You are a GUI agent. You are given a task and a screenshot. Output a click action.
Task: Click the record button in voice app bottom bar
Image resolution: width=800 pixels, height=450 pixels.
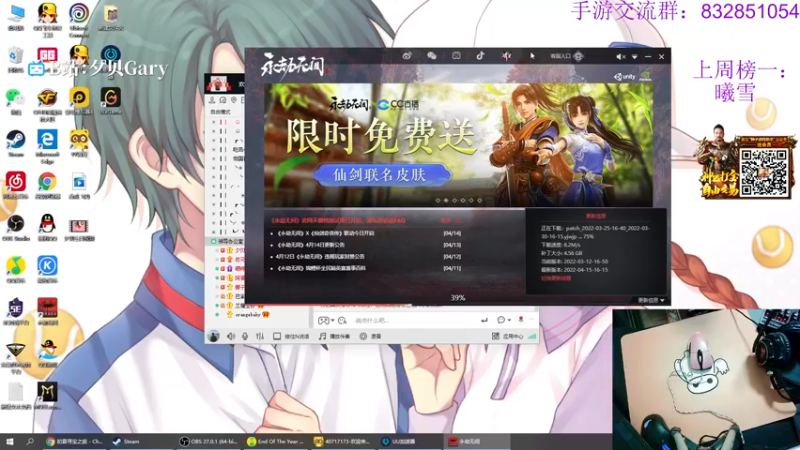point(371,336)
